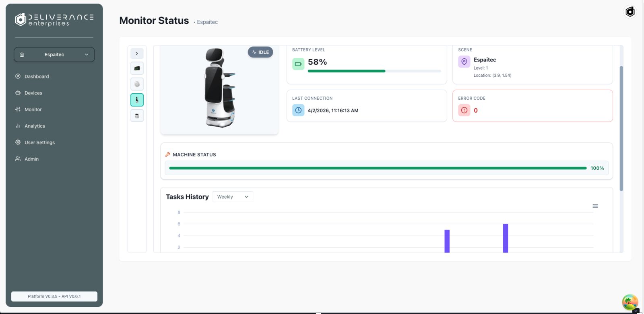
Task: Click the Admin users icon
Action: 18,159
